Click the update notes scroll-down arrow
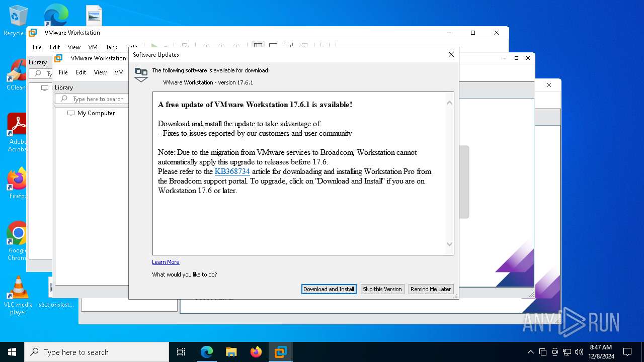The width and height of the screenshot is (644, 362). pyautogui.click(x=449, y=244)
